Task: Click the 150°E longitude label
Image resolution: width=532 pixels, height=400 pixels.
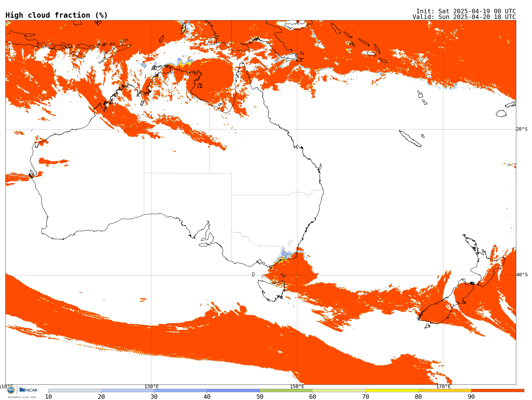Action: coord(297,386)
